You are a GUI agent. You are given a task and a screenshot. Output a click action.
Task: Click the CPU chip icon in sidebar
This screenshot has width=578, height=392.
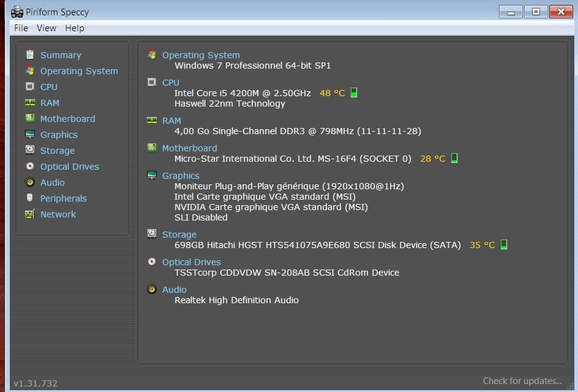[x=29, y=86]
